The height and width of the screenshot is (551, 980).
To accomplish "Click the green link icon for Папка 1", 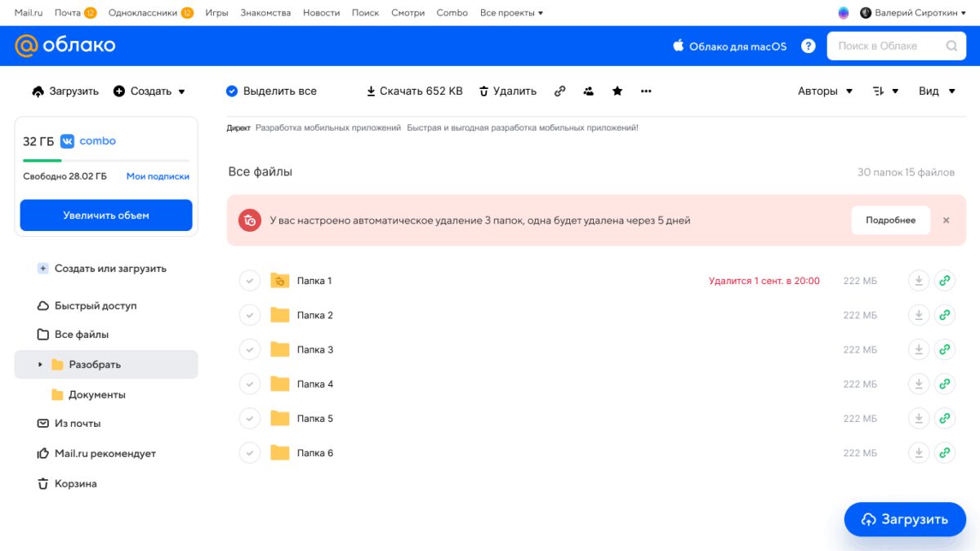I will [x=945, y=281].
